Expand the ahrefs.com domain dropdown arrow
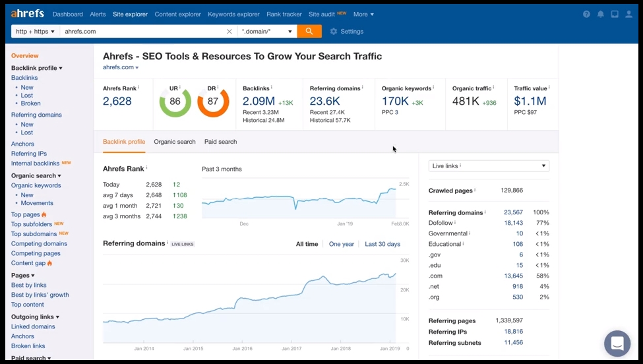This screenshot has width=643, height=364. coord(137,68)
